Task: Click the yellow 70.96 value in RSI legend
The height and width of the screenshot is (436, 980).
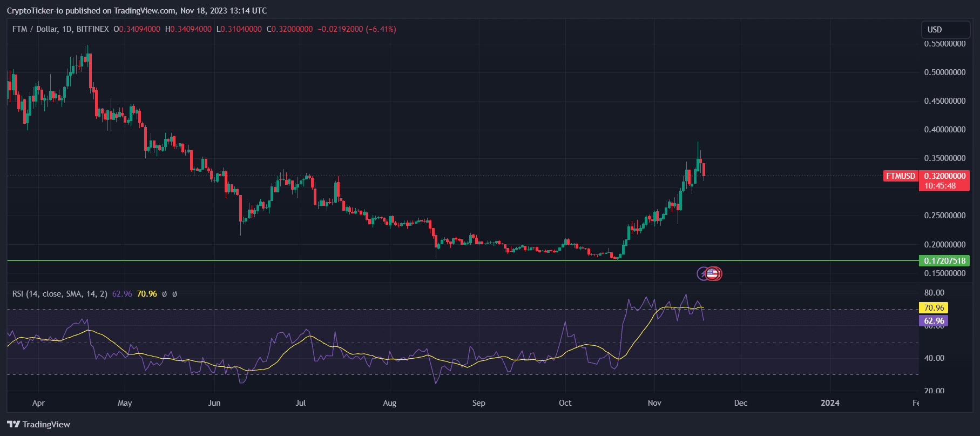Action: 147,294
